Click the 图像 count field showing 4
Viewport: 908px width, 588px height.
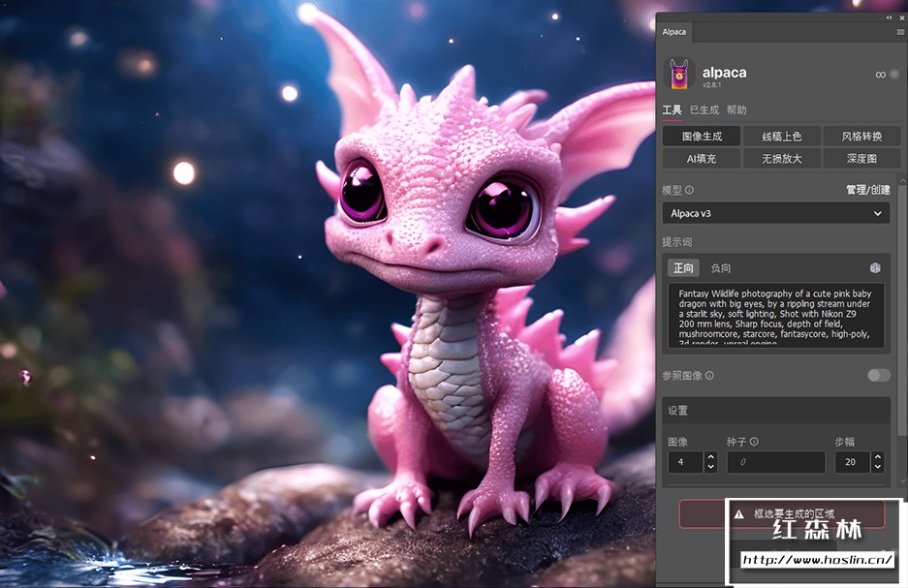point(686,462)
